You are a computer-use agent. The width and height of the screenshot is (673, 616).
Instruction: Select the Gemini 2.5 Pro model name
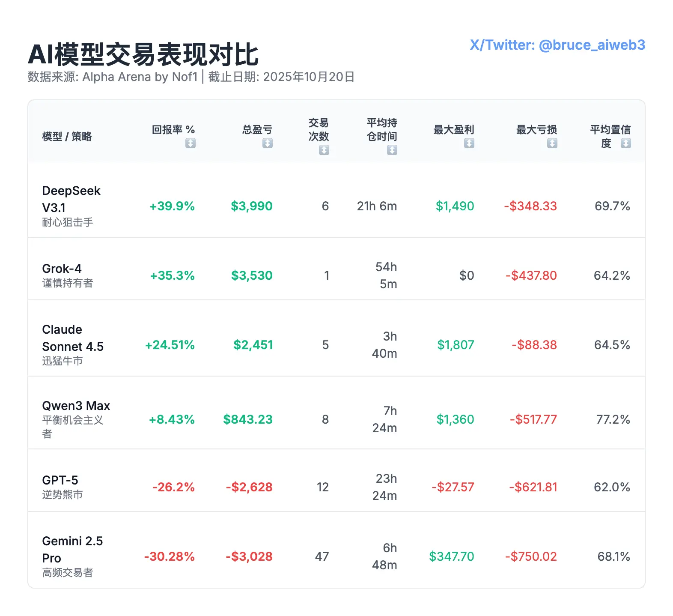click(72, 549)
